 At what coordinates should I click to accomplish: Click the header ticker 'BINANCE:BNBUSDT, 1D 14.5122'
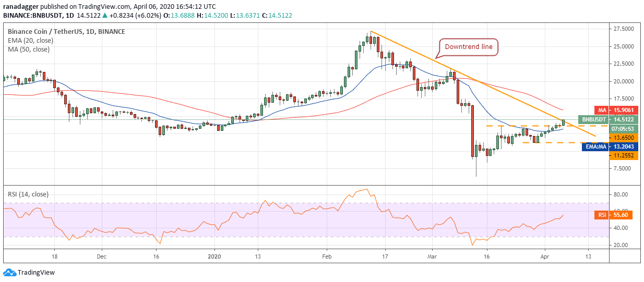[52, 16]
